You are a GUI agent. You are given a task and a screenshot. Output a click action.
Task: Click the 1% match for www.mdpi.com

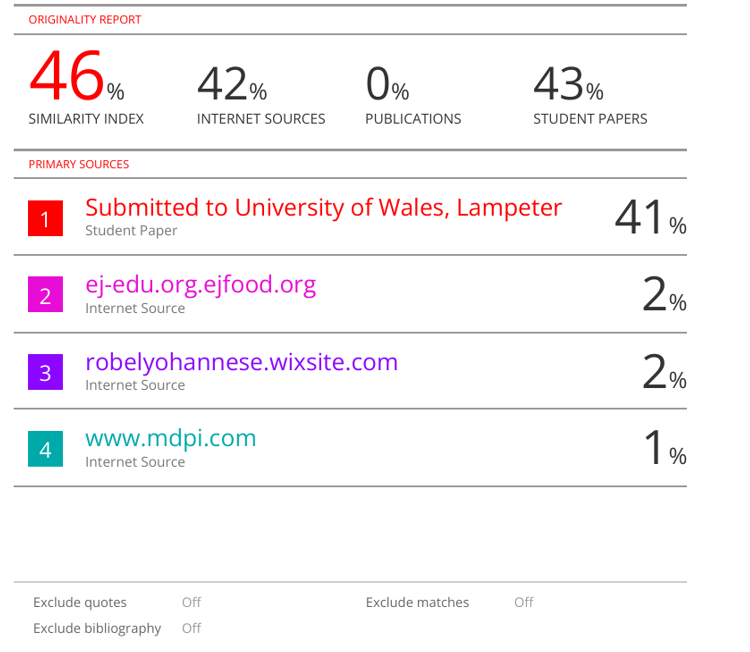click(x=663, y=450)
